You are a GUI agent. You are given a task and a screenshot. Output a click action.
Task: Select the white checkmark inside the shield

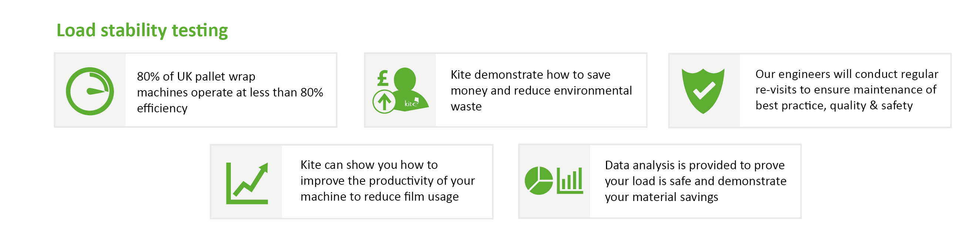[x=704, y=91]
